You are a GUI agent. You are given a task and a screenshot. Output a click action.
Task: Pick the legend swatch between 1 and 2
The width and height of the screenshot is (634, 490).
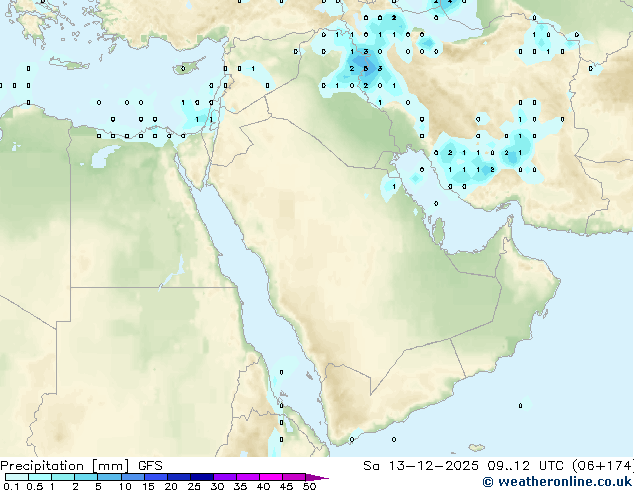point(63,477)
